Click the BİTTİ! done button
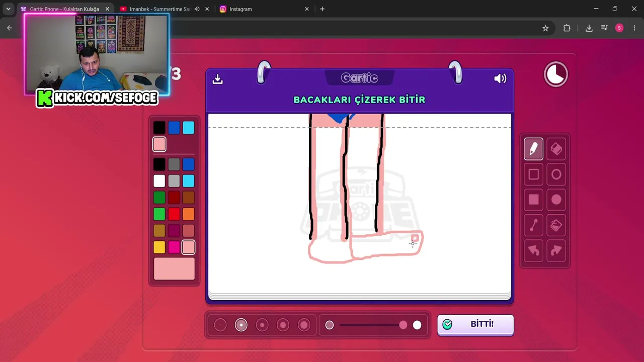The image size is (644, 362). tap(475, 324)
